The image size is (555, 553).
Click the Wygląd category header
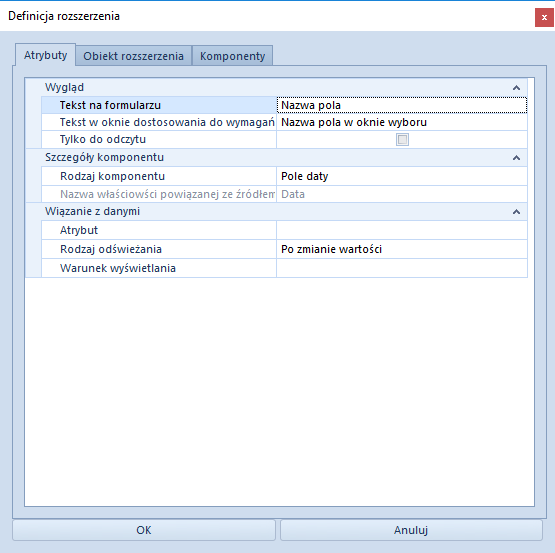pos(276,87)
